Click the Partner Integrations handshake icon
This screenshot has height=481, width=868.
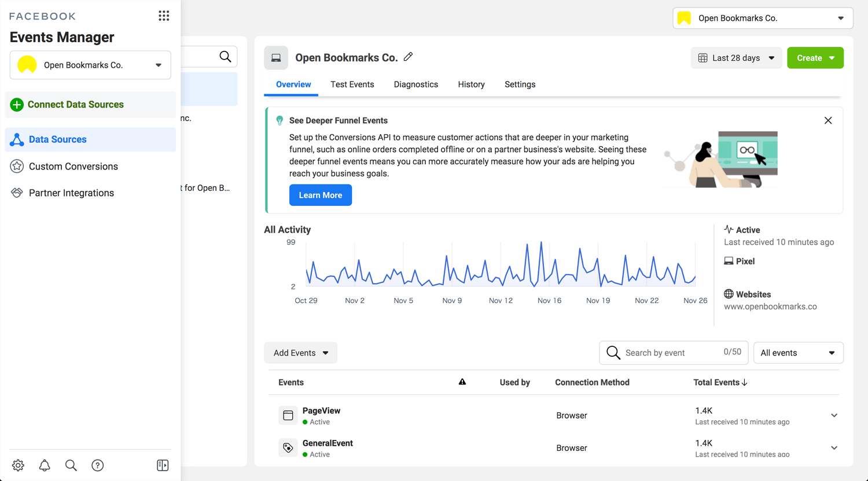coord(17,193)
